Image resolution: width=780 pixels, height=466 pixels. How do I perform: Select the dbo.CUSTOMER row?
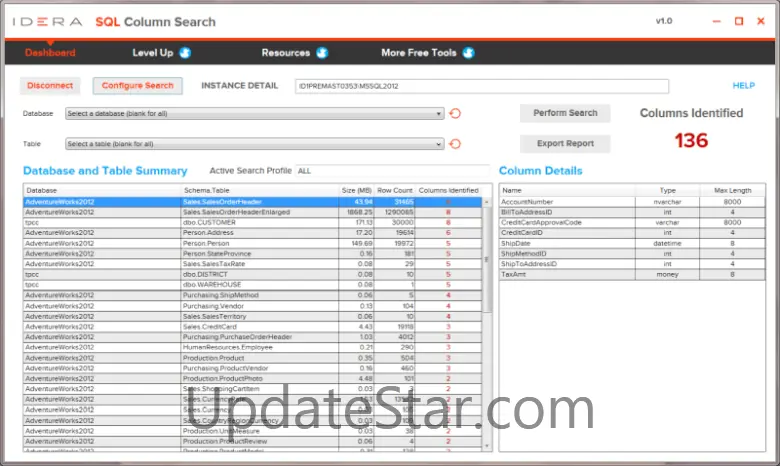(253, 222)
